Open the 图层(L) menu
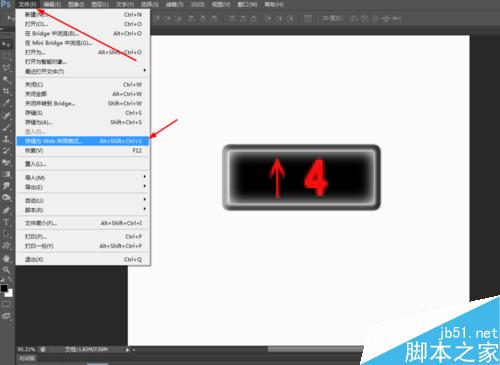This screenshot has width=500, height=365. (x=100, y=4)
